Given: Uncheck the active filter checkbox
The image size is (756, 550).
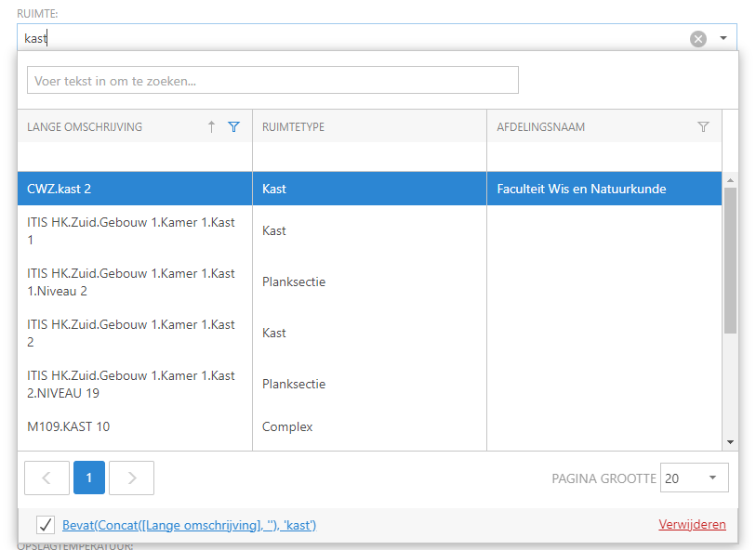Looking at the screenshot, I should (45, 525).
